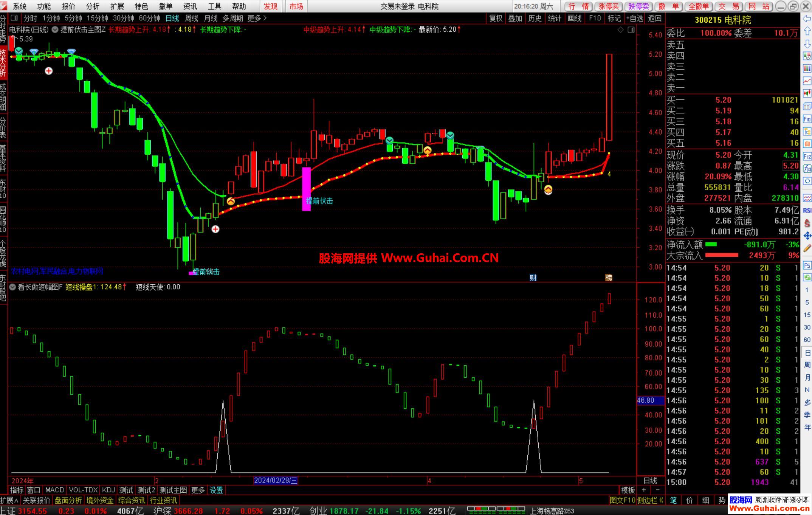Click the 返回 return button
Viewport: 812px width, 515px height.
pyautogui.click(x=654, y=18)
